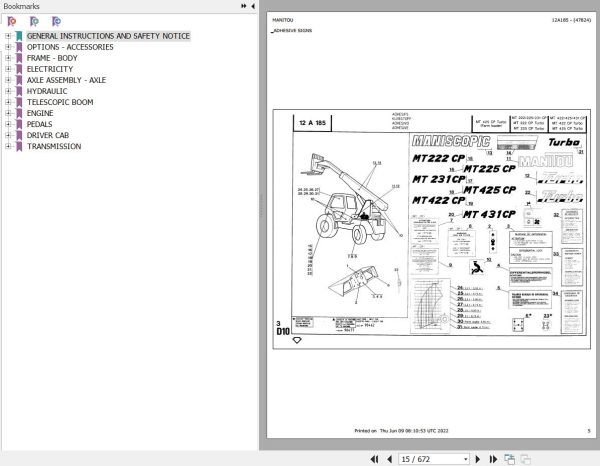Click the greyed-out layout icon at far right
Screen dimensions: 600x466
tap(525, 459)
